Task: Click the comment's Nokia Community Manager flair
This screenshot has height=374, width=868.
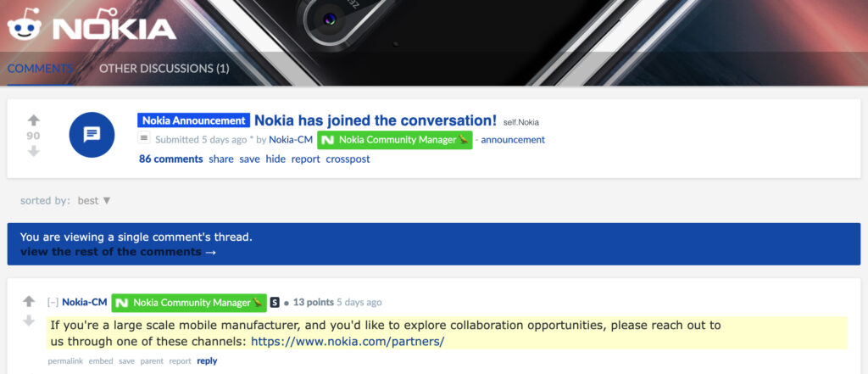Action: click(189, 303)
